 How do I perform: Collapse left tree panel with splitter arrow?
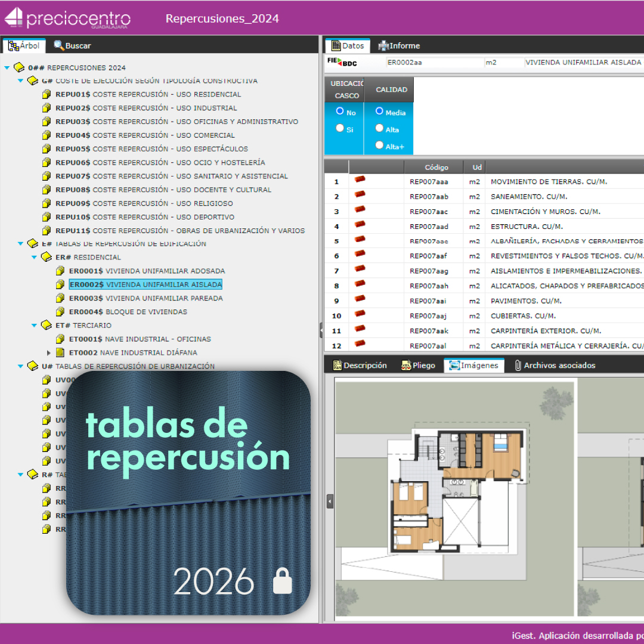(321, 330)
